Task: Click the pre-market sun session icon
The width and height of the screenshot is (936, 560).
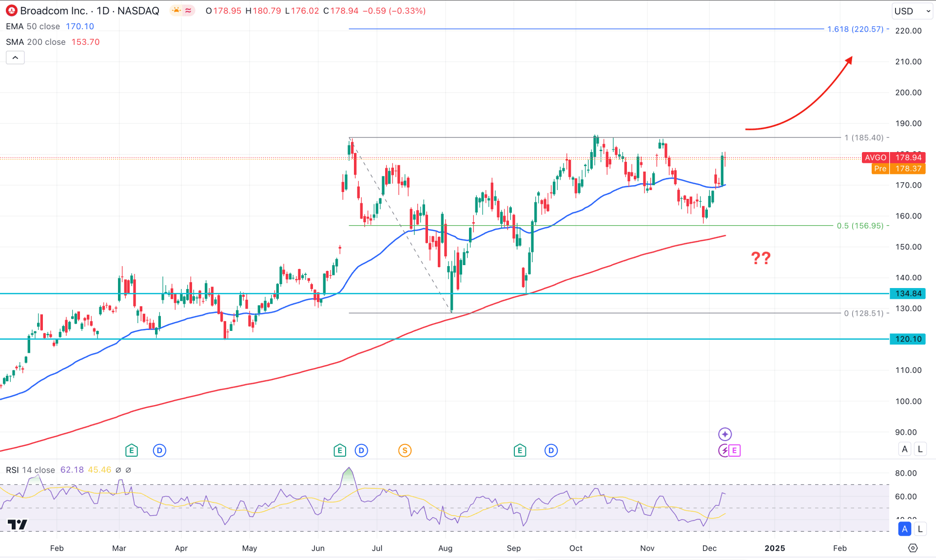Action: click(176, 11)
